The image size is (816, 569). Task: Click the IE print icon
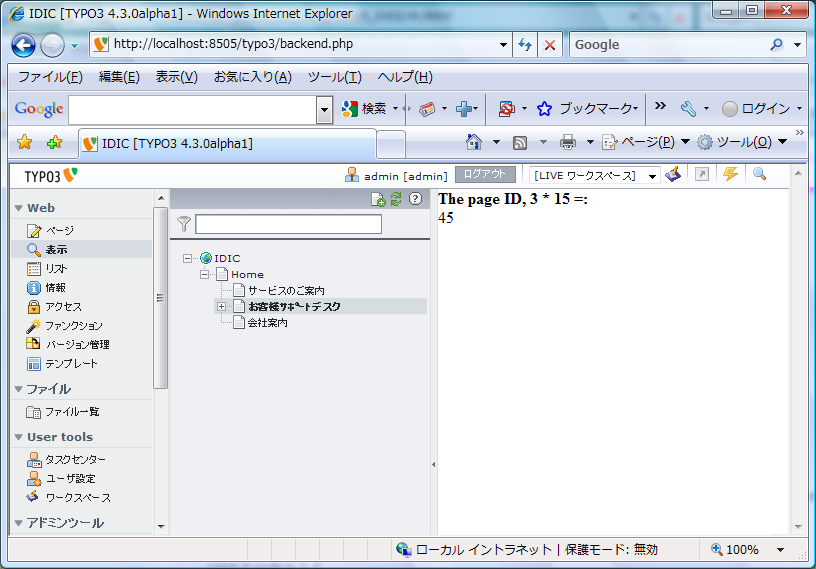(x=568, y=142)
